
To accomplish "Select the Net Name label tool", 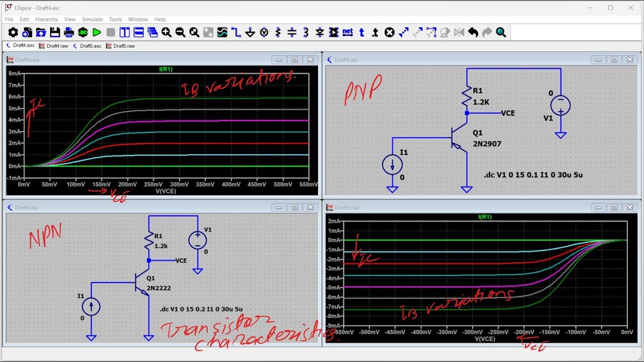I will 348,32.
